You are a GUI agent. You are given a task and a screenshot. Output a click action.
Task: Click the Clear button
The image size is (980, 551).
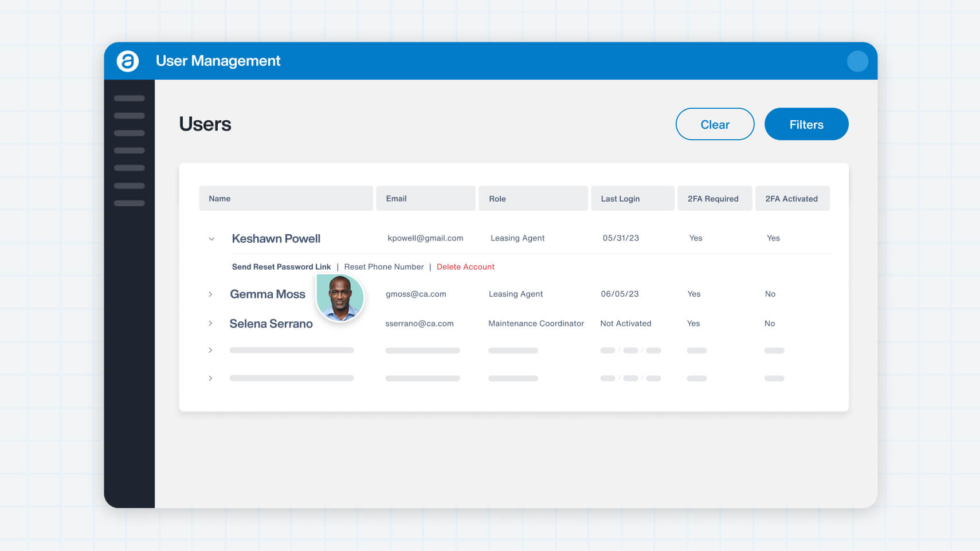(715, 124)
